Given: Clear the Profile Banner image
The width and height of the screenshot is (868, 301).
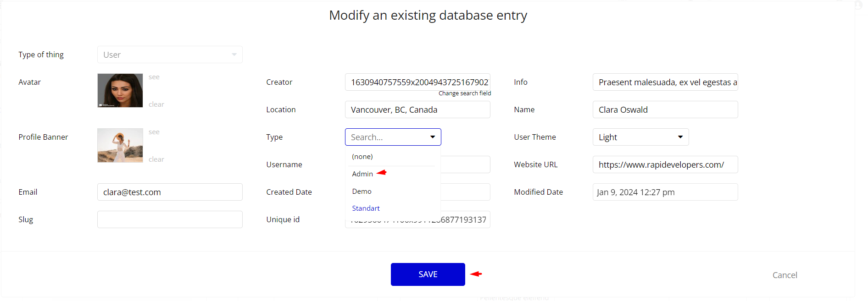Looking at the screenshot, I should point(156,159).
